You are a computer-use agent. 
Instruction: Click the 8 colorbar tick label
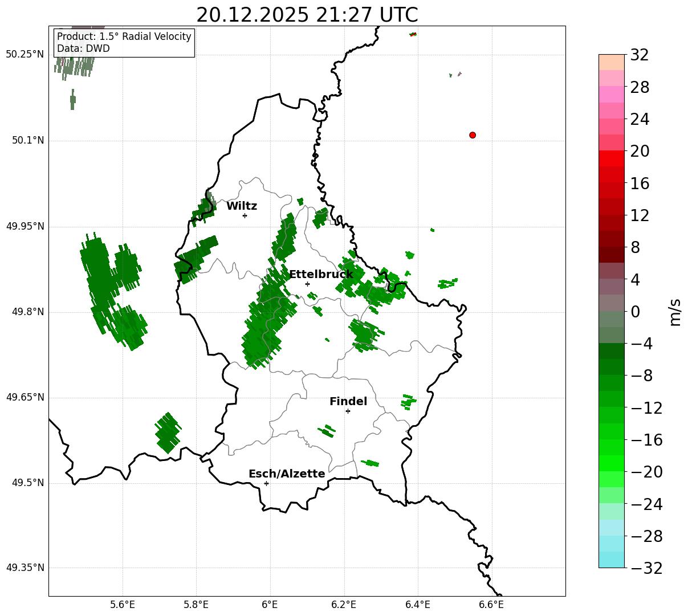point(635,248)
